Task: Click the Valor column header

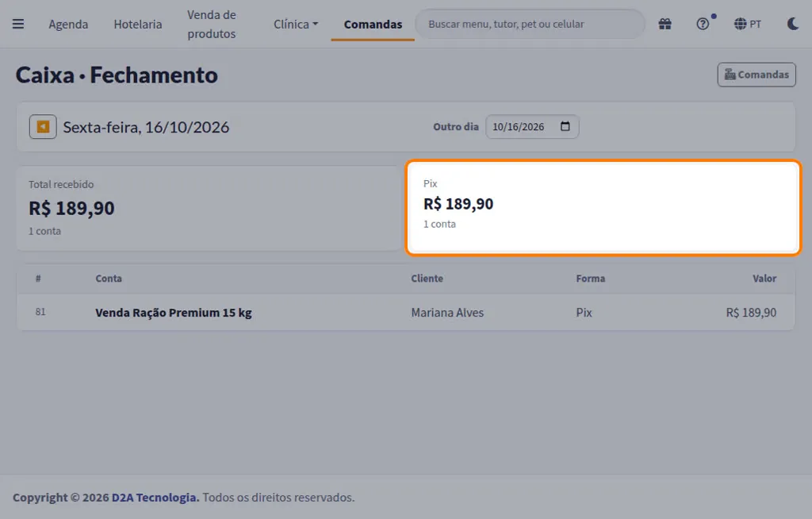Action: coord(764,279)
